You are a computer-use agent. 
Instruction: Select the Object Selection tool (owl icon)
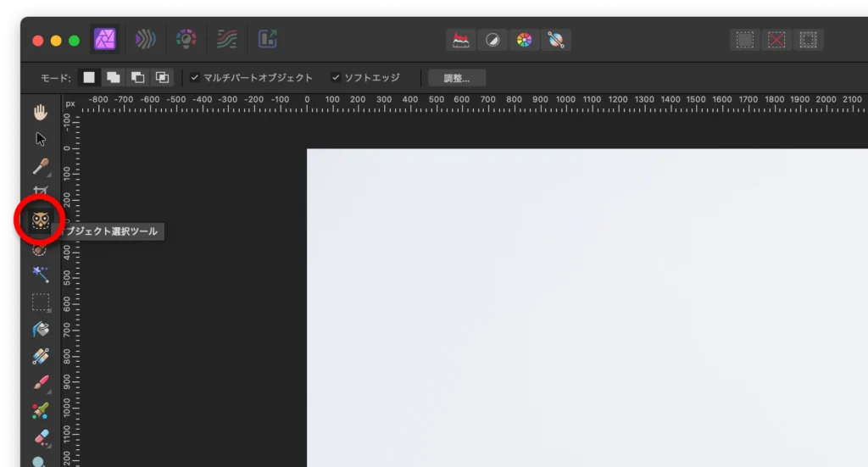pos(41,221)
